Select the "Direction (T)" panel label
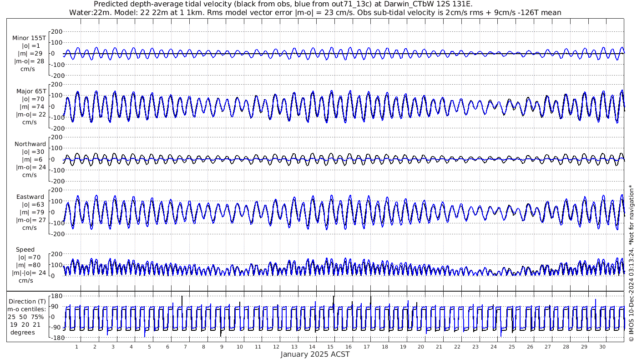637x364 pixels. tap(28, 301)
